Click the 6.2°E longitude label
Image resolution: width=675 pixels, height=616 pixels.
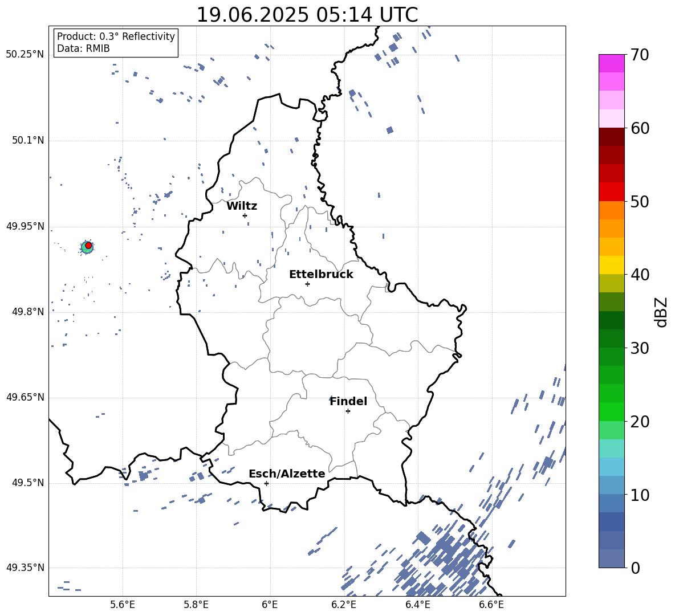click(x=344, y=605)
